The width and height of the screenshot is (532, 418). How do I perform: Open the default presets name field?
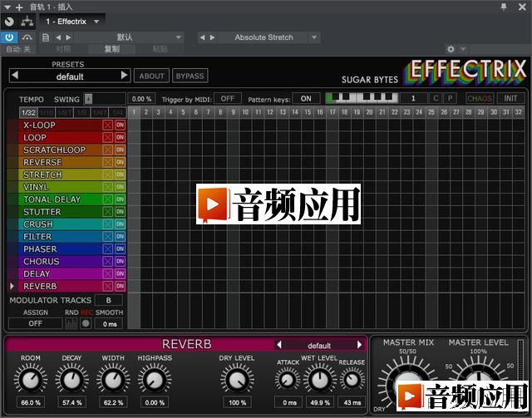[x=70, y=76]
